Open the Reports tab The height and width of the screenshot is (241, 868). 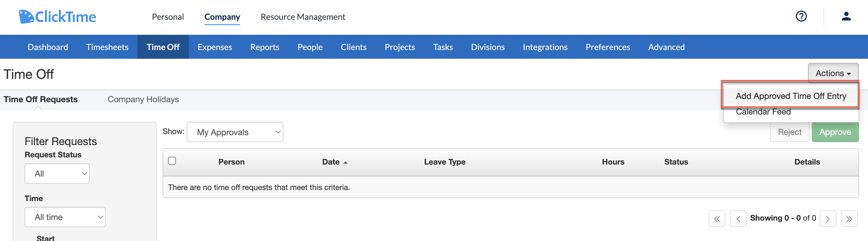click(264, 47)
